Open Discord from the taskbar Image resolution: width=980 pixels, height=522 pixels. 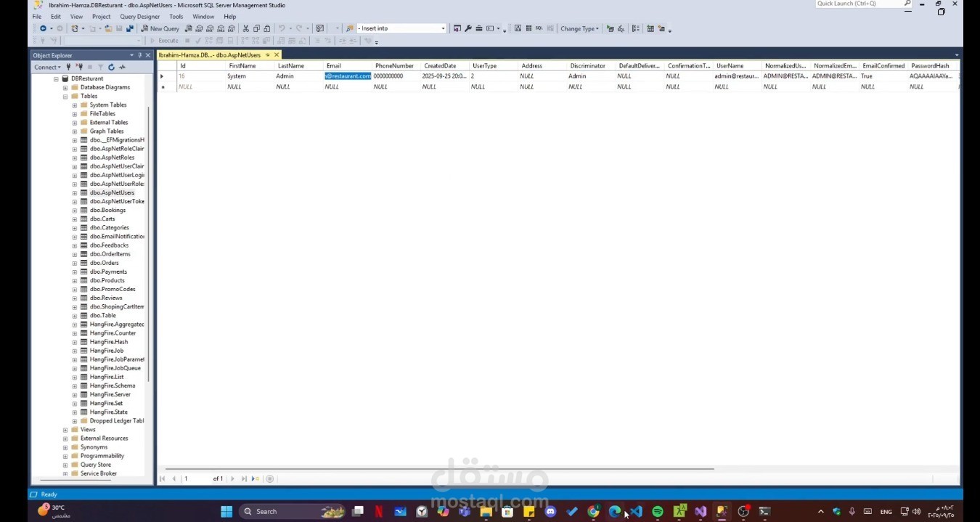pyautogui.click(x=550, y=511)
